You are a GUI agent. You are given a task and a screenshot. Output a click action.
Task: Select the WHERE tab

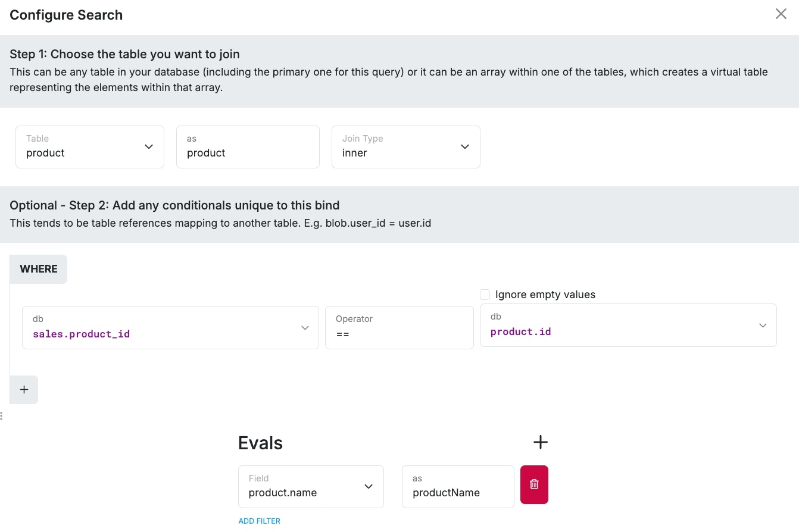coord(39,269)
